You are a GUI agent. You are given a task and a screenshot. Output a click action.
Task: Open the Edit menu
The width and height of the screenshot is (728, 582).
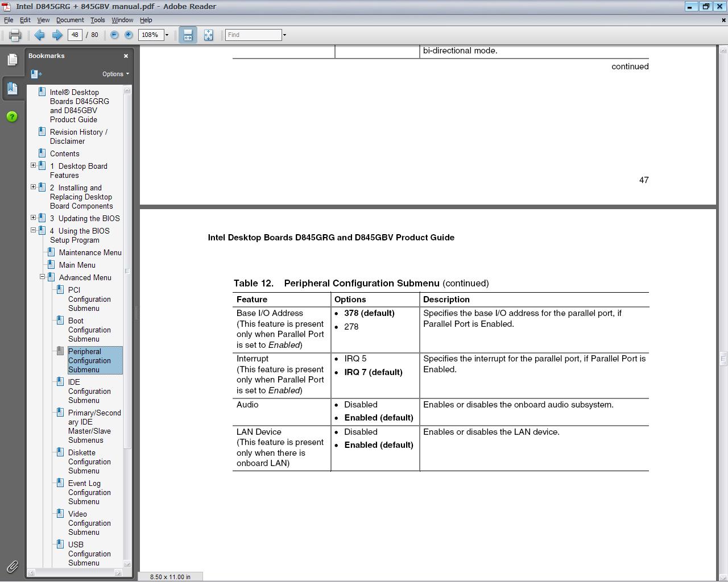pyautogui.click(x=25, y=20)
